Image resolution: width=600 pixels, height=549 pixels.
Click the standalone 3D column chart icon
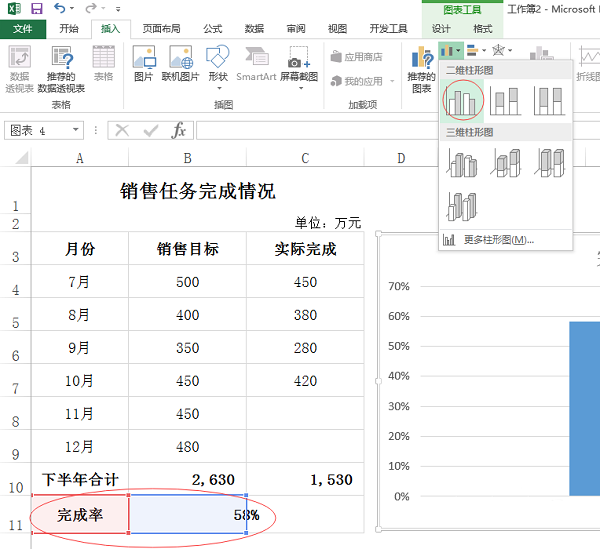click(462, 207)
